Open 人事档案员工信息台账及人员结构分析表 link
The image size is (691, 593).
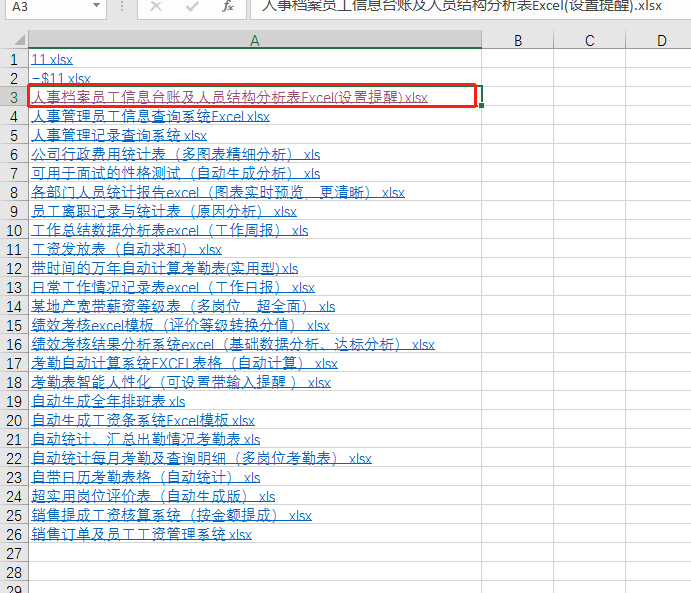coord(229,97)
